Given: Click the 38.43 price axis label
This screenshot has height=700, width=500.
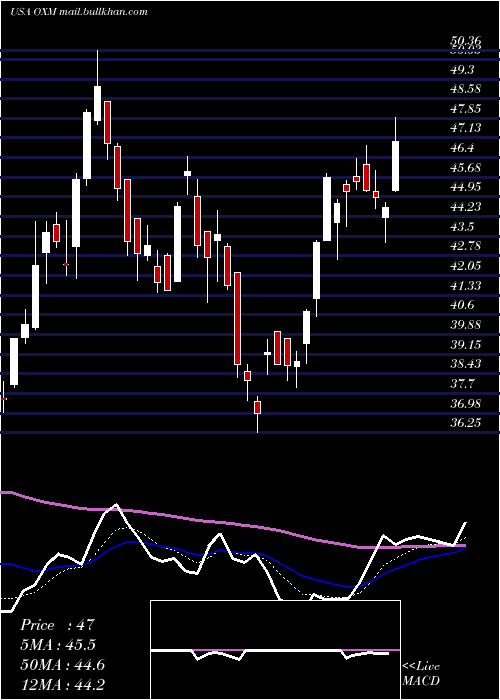Looking at the screenshot, I should point(466,364).
